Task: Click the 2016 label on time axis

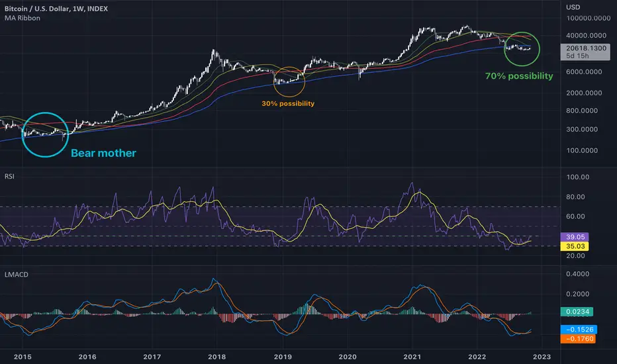Action: pos(87,357)
